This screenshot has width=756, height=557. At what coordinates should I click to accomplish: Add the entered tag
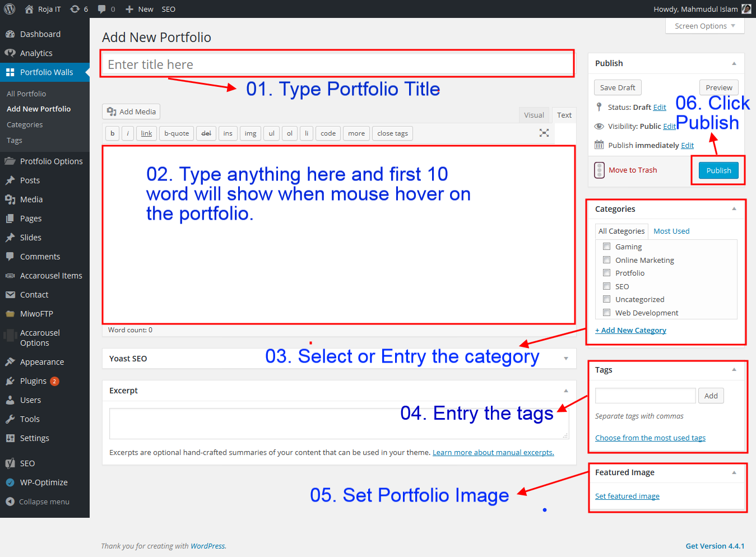click(711, 396)
